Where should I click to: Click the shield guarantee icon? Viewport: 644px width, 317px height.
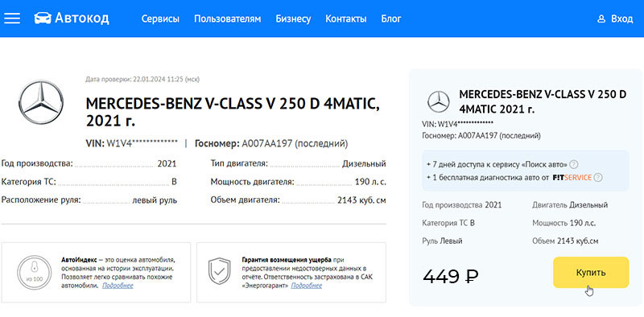tap(219, 271)
